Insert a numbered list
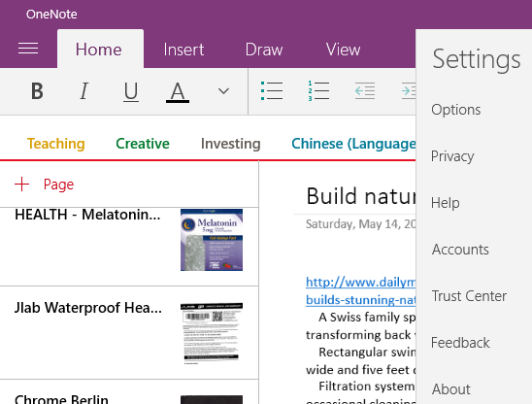Screen dimensions: 532x404 (x=318, y=90)
